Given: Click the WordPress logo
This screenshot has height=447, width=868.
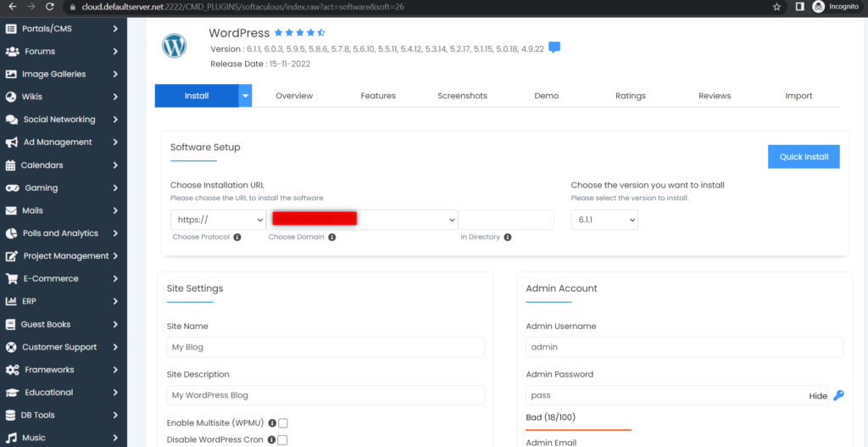Looking at the screenshot, I should pos(175,46).
